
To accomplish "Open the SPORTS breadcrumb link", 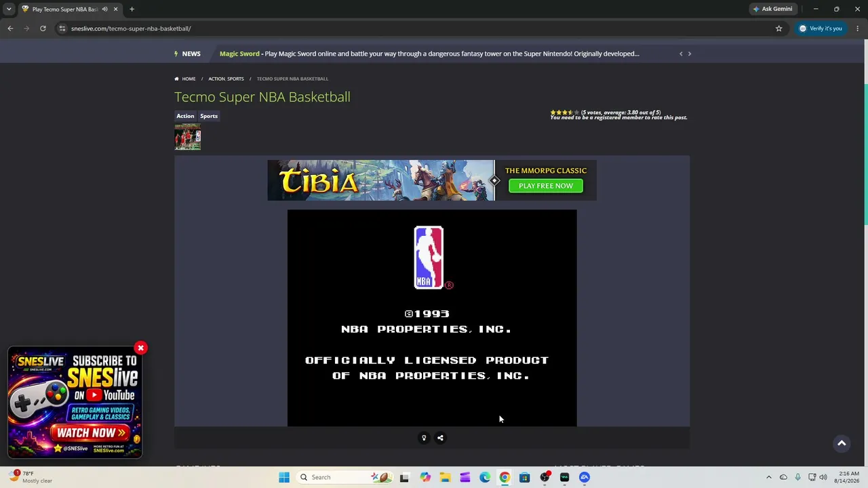I will coord(236,79).
